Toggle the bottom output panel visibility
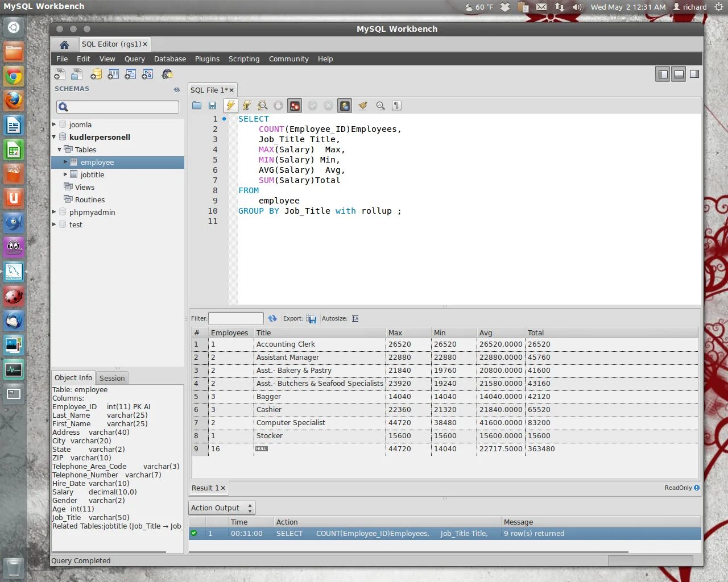This screenshot has width=728, height=582. pyautogui.click(x=679, y=74)
